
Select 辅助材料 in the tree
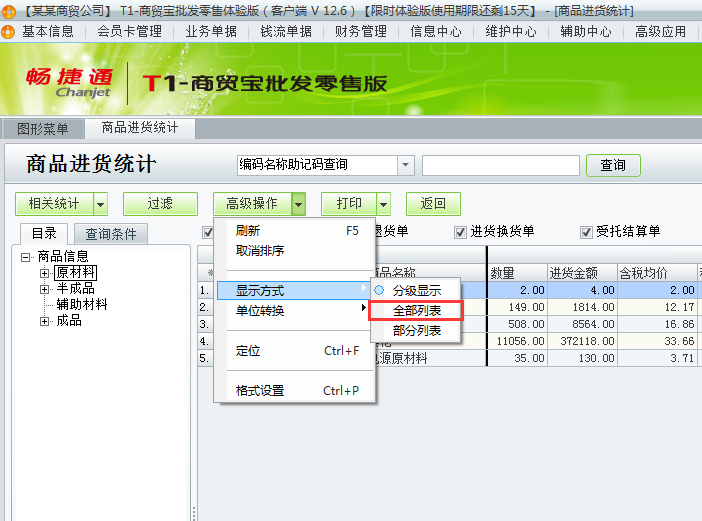point(81,304)
